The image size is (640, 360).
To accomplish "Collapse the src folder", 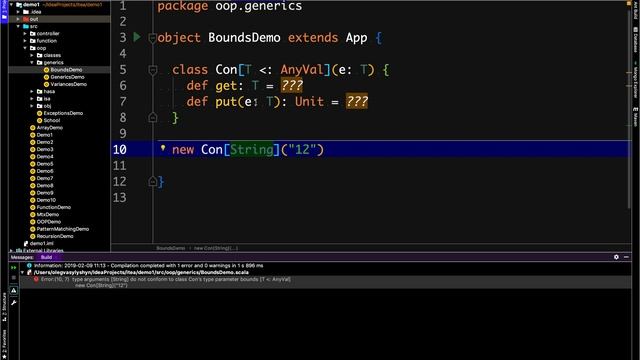I will click(x=18, y=26).
